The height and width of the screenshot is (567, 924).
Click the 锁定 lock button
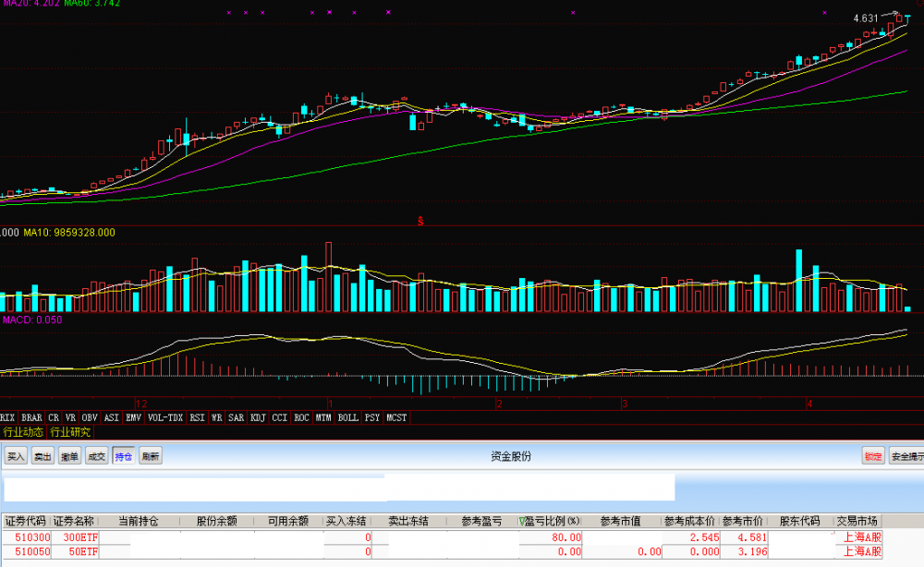(873, 456)
